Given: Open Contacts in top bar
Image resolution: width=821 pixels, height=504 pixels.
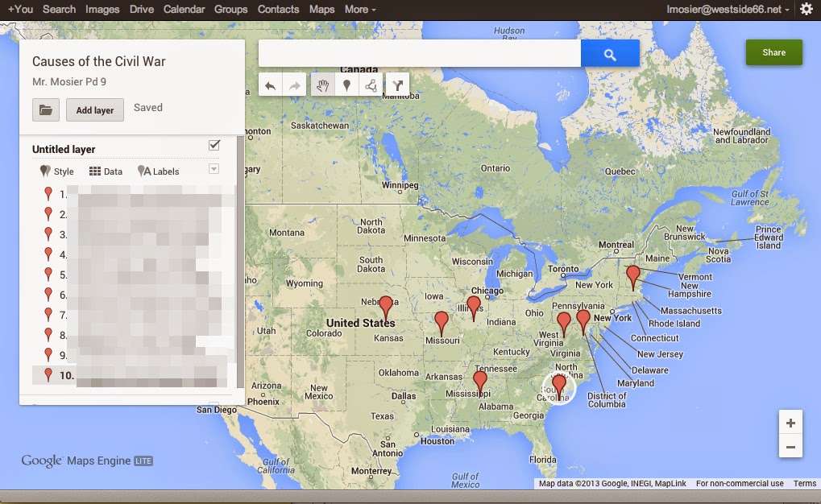Looking at the screenshot, I should tap(279, 10).
